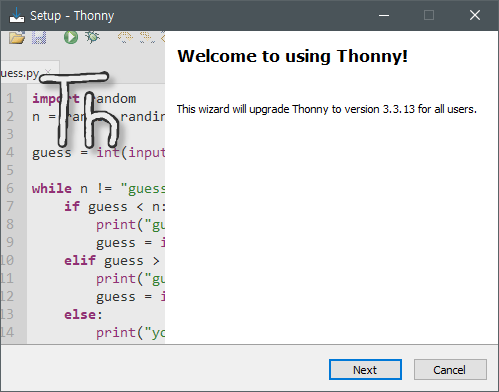Cancel the Thonny setup wizard
Screen dimensions: 499x392
(x=450, y=369)
